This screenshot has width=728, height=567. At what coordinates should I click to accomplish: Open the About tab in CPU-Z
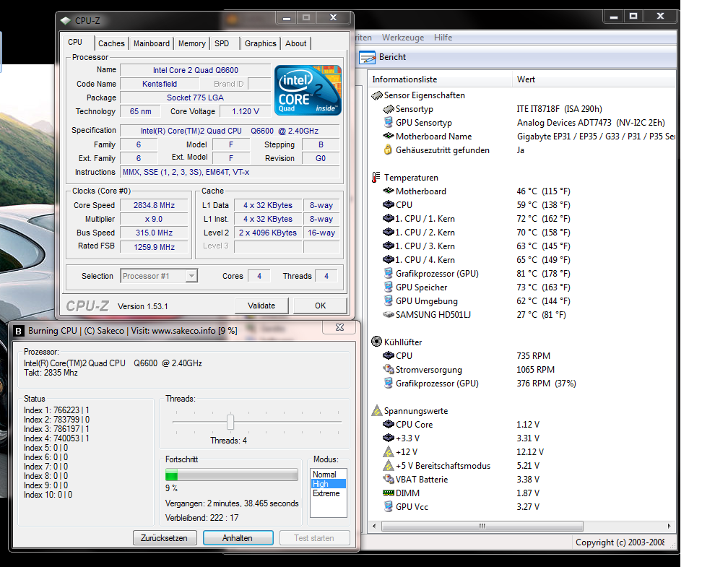tap(296, 43)
